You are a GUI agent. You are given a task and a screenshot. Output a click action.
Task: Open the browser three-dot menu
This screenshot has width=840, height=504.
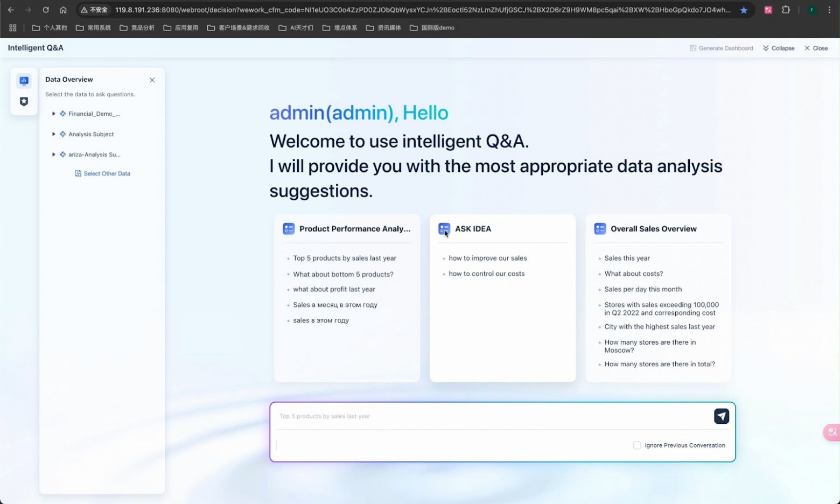point(829,10)
